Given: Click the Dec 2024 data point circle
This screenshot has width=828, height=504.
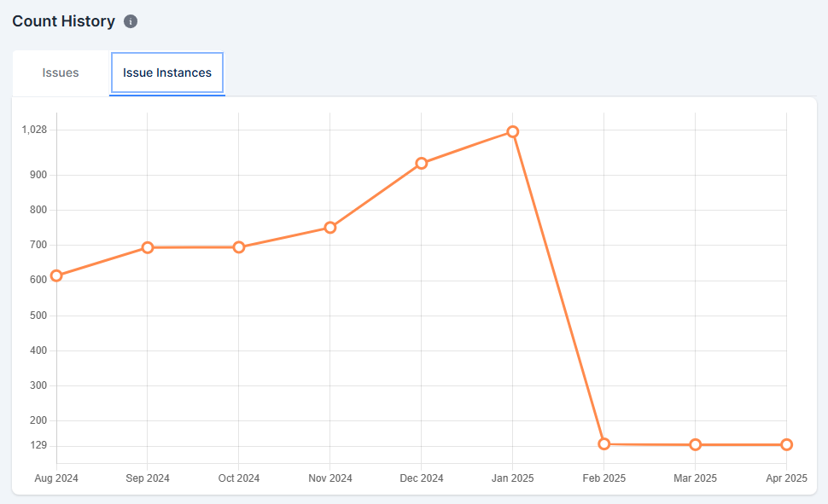Looking at the screenshot, I should (x=422, y=163).
